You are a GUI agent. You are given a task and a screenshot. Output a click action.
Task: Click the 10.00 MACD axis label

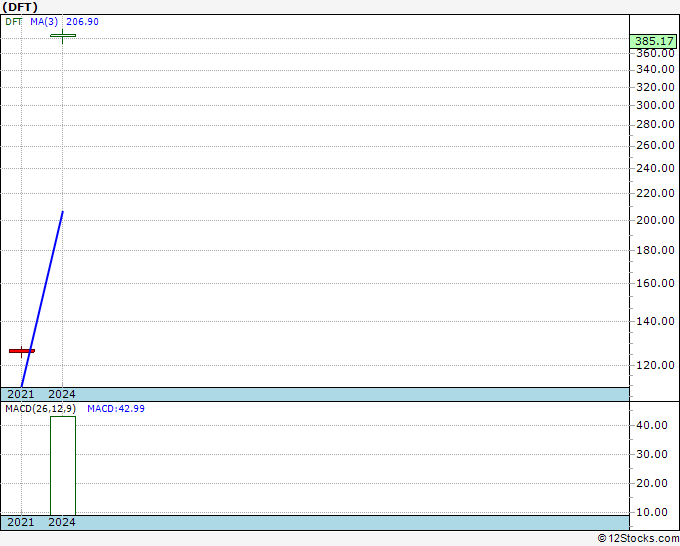point(652,512)
